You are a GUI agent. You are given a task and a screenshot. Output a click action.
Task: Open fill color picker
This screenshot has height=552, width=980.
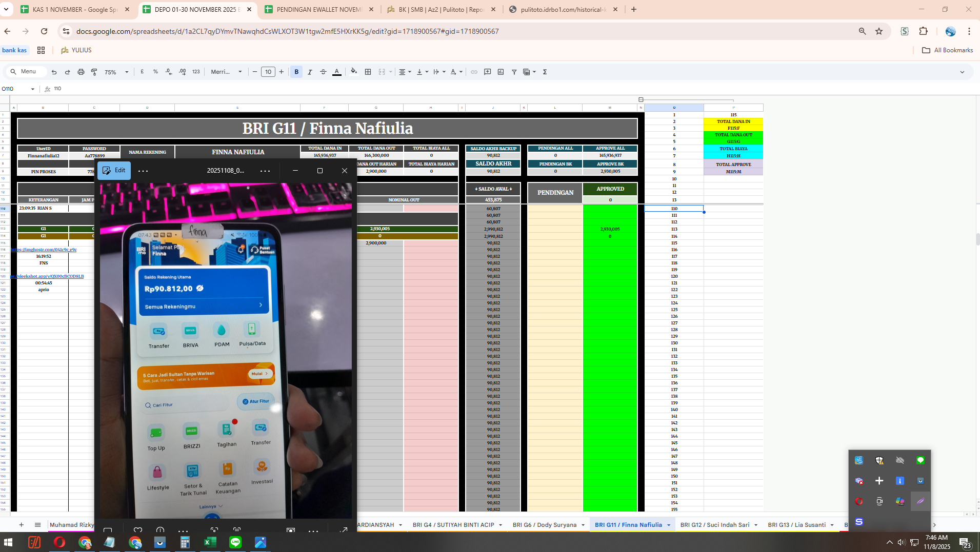click(354, 72)
